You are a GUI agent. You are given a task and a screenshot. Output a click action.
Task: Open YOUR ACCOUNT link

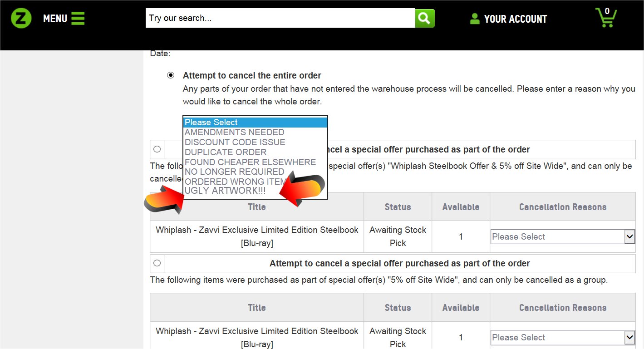tap(516, 19)
